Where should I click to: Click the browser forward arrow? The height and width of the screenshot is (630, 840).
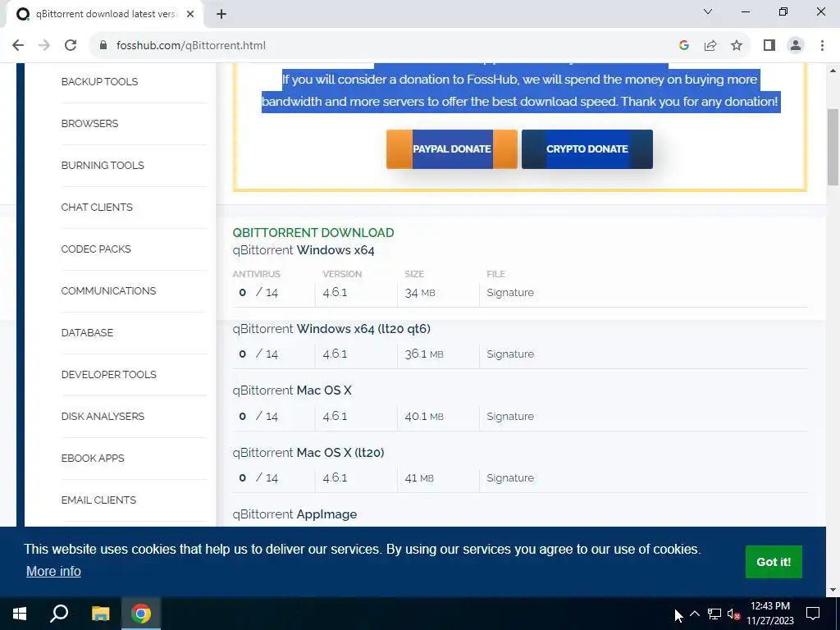click(x=44, y=46)
